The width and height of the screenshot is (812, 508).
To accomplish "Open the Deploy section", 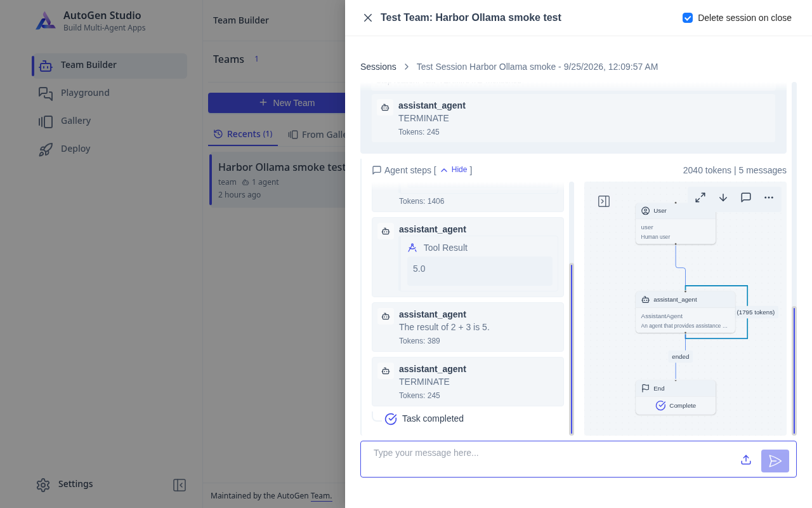I will click(110, 149).
